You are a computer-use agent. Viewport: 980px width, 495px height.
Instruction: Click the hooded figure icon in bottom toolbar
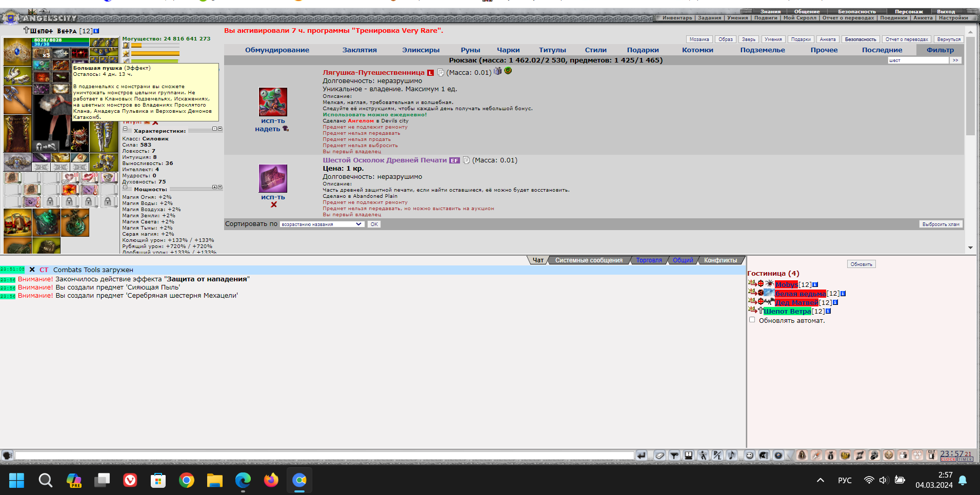pos(802,455)
